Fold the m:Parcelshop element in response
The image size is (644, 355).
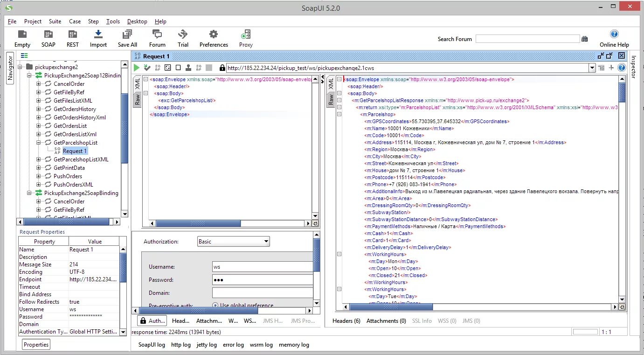(339, 115)
